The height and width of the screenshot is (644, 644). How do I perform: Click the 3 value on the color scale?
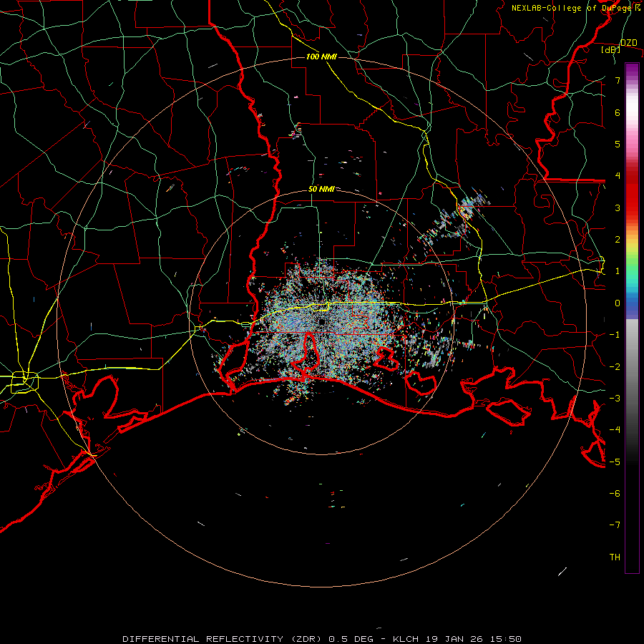618,208
